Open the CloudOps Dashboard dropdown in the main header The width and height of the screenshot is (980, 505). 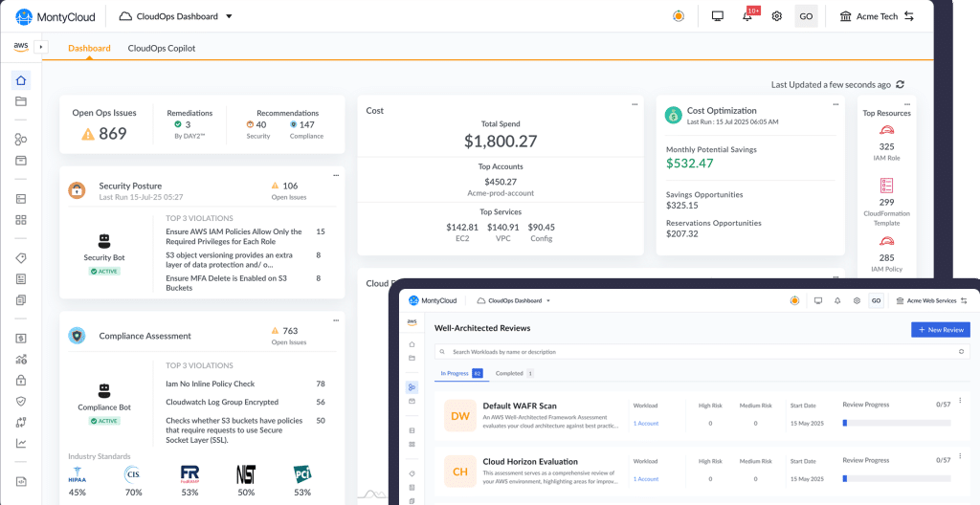pos(177,16)
